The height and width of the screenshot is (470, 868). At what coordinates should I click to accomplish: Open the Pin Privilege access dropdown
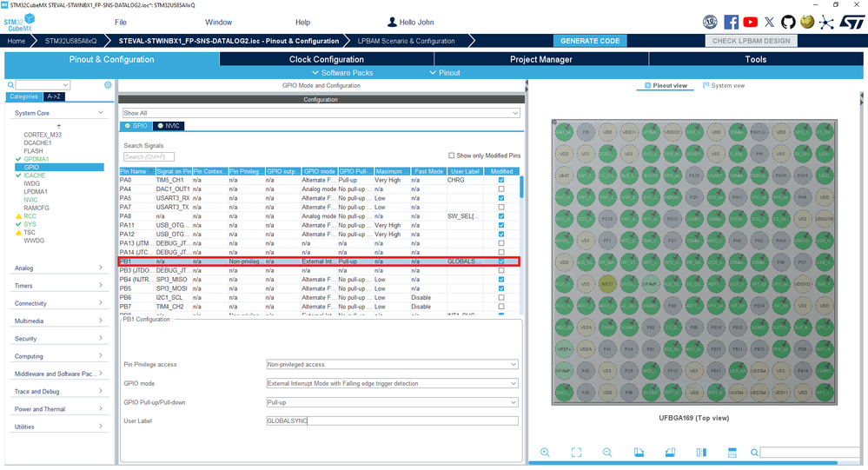392,364
